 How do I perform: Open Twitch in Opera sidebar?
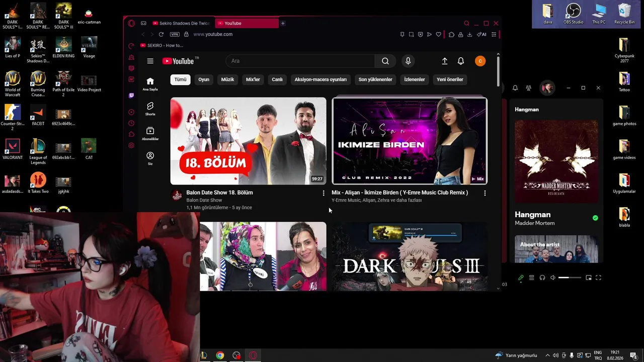point(131,95)
